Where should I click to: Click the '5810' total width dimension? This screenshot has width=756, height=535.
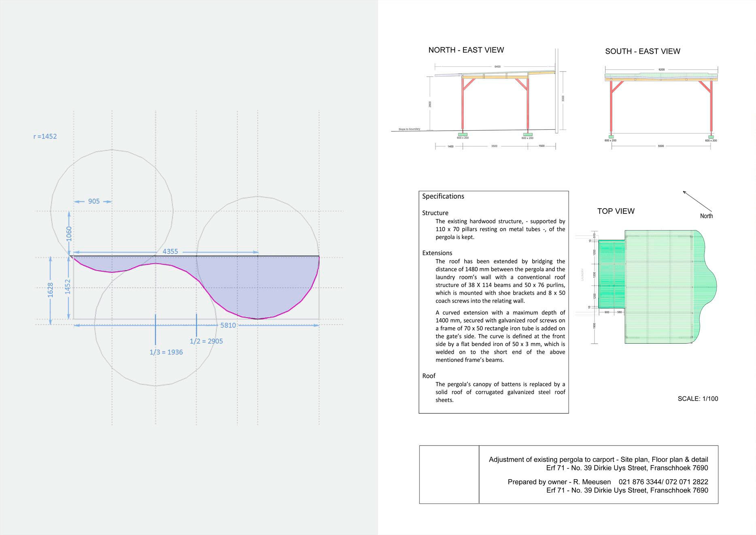[x=228, y=325]
